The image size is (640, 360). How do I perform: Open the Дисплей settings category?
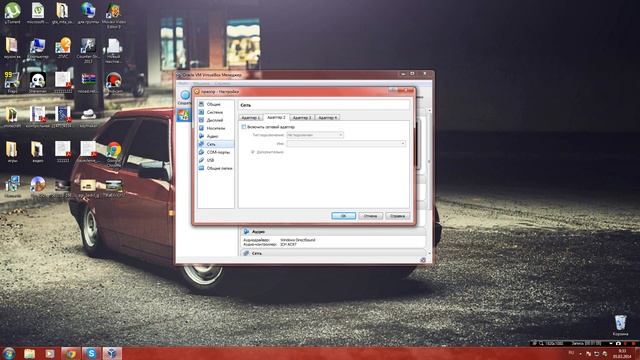(216, 120)
